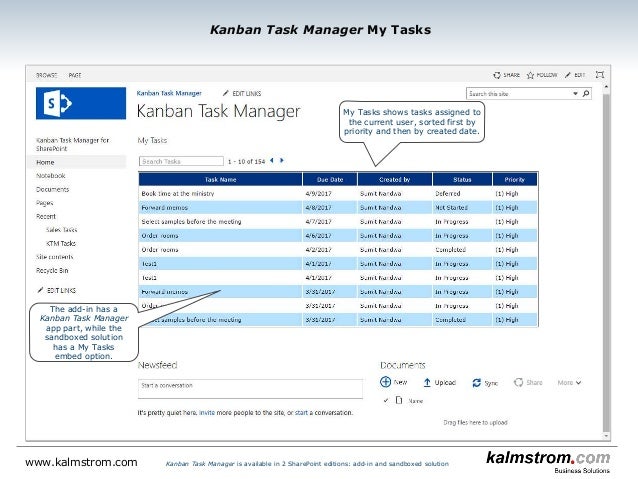Sort by Priority column header

(515, 179)
